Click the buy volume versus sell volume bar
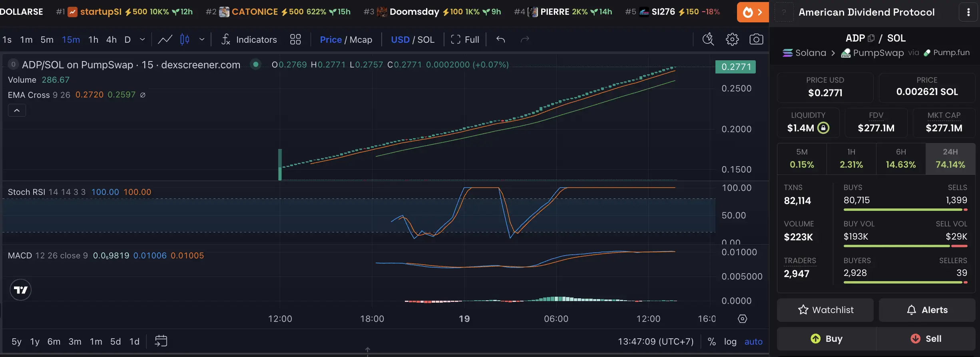Image resolution: width=980 pixels, height=357 pixels. [905, 246]
